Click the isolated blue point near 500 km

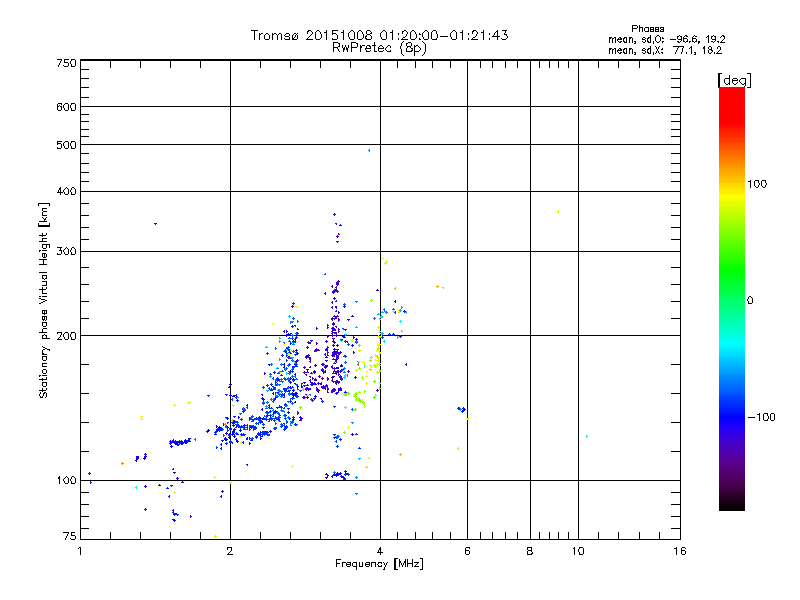click(x=369, y=151)
